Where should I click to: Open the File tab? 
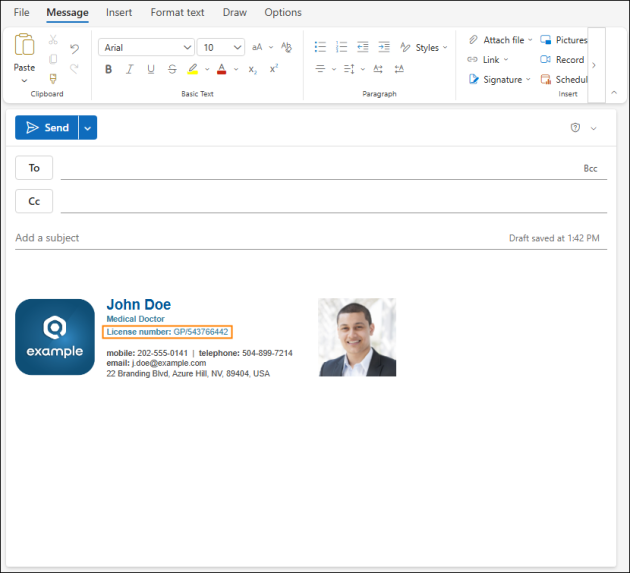[x=21, y=12]
